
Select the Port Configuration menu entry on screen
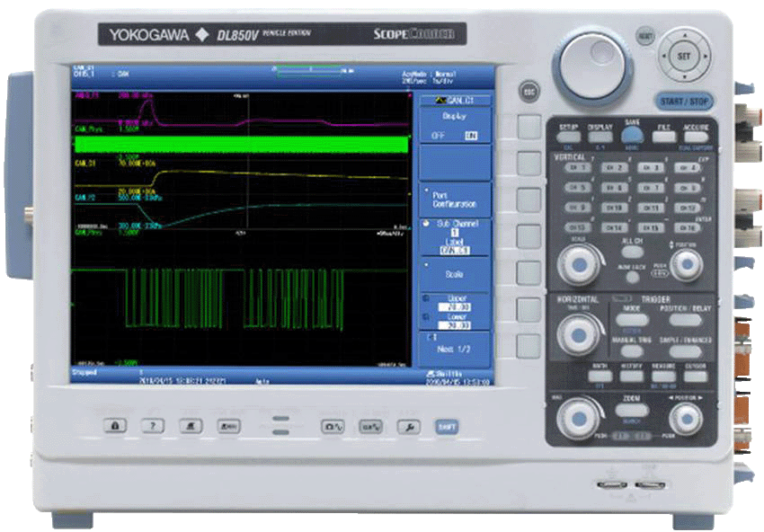click(456, 199)
